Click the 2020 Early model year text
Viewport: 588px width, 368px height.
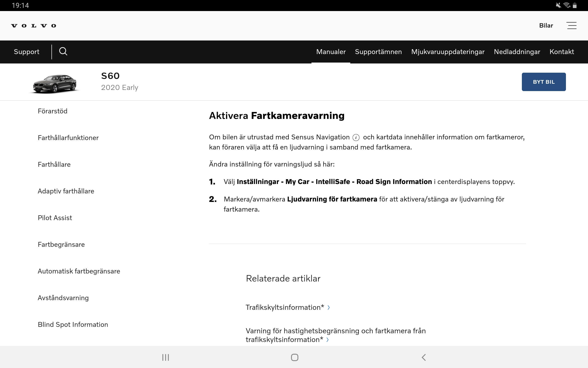[x=119, y=87]
